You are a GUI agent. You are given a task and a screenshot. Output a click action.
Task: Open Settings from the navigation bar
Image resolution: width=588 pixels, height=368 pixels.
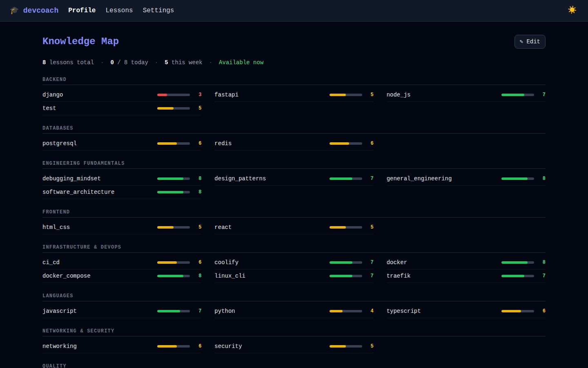click(158, 10)
